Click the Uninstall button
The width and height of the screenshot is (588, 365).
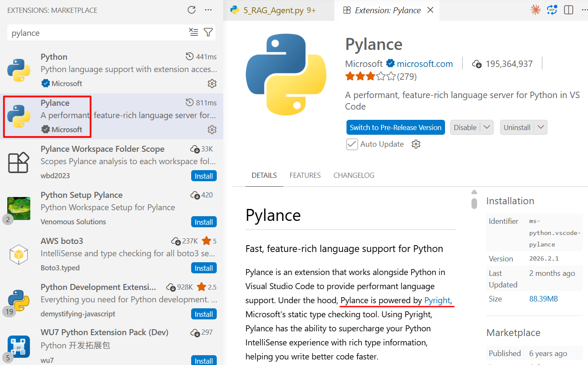[x=517, y=127]
